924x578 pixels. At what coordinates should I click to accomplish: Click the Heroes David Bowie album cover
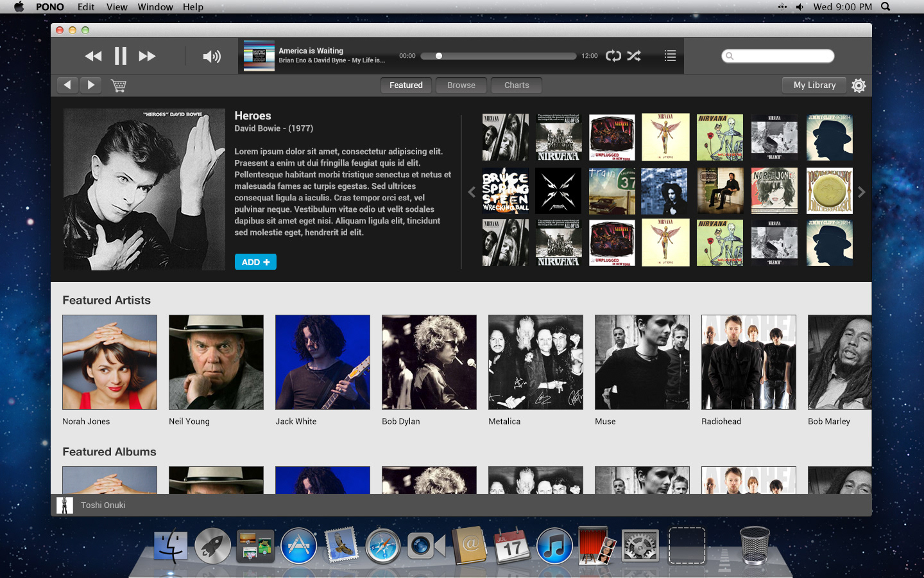tap(144, 189)
